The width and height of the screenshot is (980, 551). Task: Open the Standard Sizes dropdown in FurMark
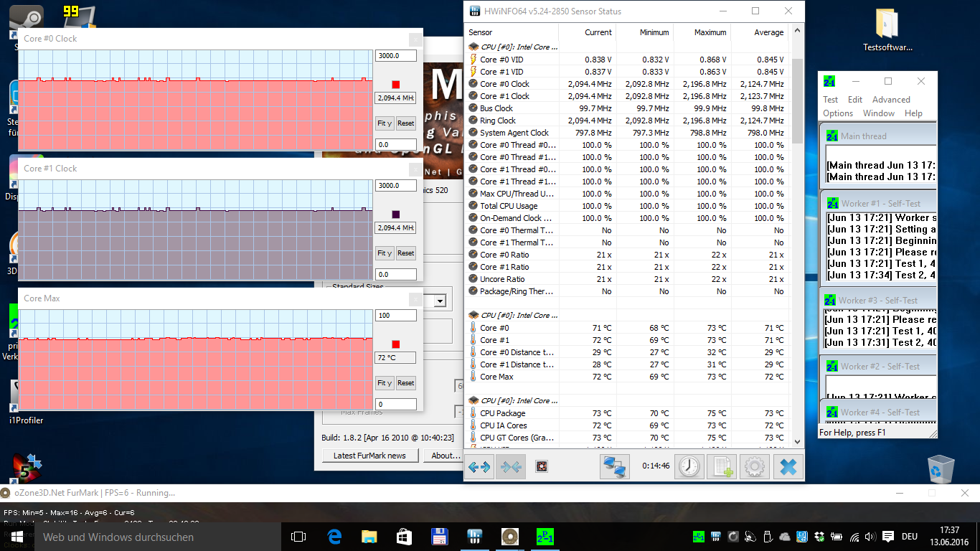[x=439, y=301]
